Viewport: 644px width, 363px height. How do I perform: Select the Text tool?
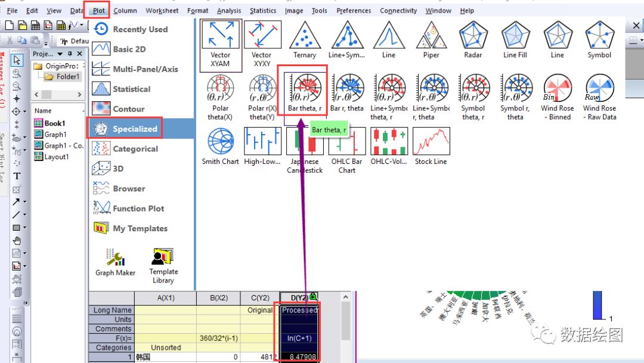(x=17, y=176)
